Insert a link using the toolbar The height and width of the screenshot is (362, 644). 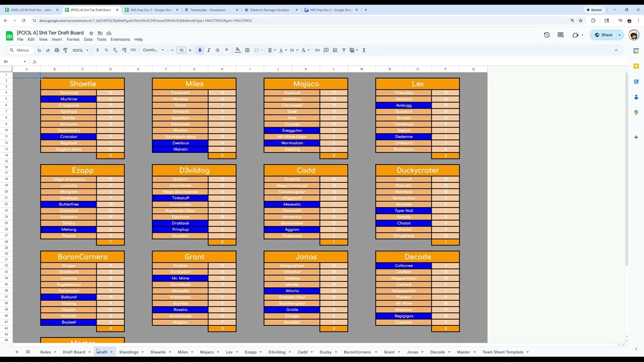(x=317, y=50)
